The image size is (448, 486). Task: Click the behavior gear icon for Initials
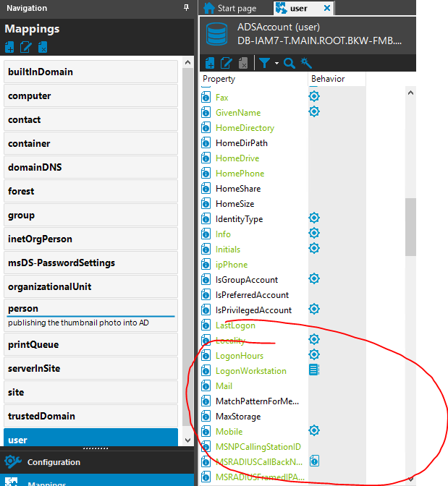pyautogui.click(x=314, y=248)
